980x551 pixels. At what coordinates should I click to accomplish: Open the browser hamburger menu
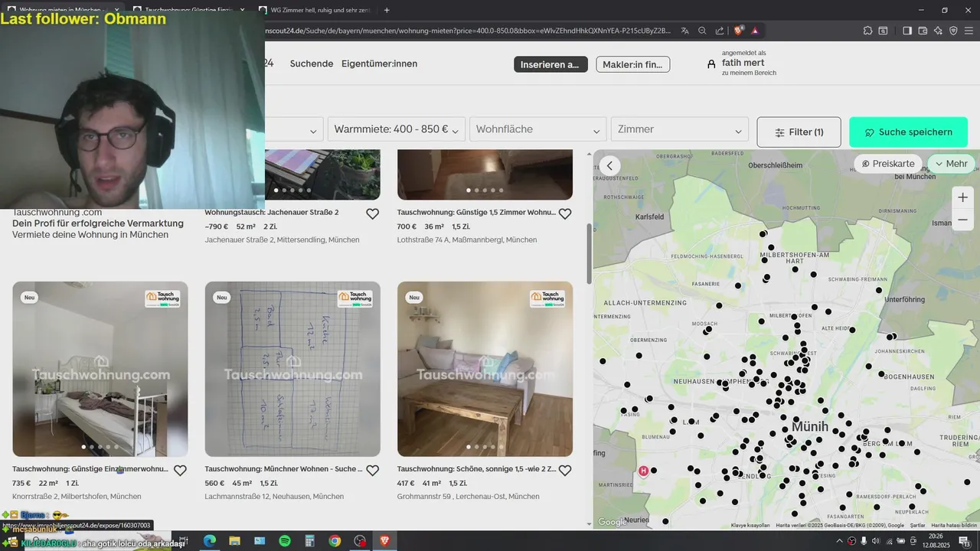point(969,31)
